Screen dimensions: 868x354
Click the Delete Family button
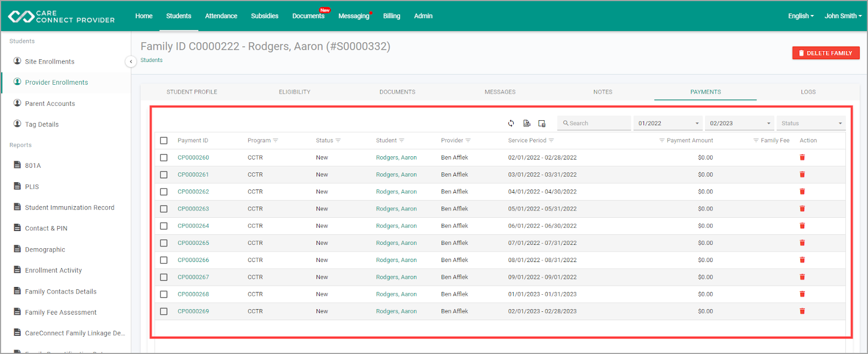coord(826,53)
